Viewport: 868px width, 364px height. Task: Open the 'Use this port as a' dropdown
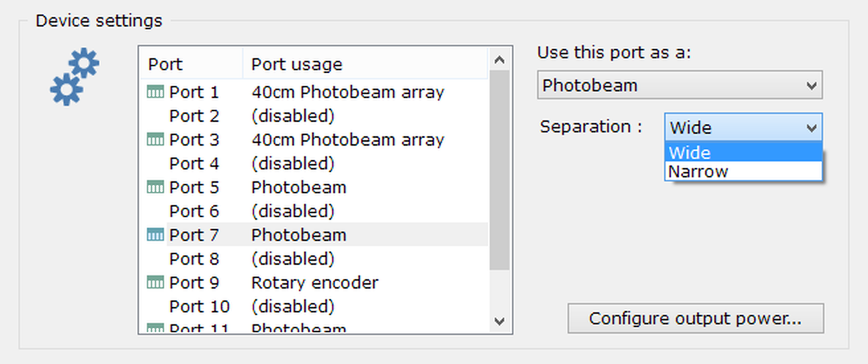(679, 85)
